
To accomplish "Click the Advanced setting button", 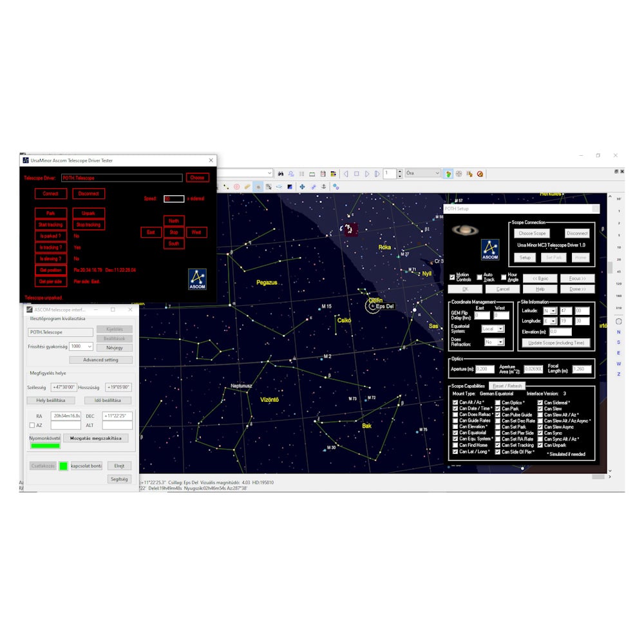I will 100,360.
